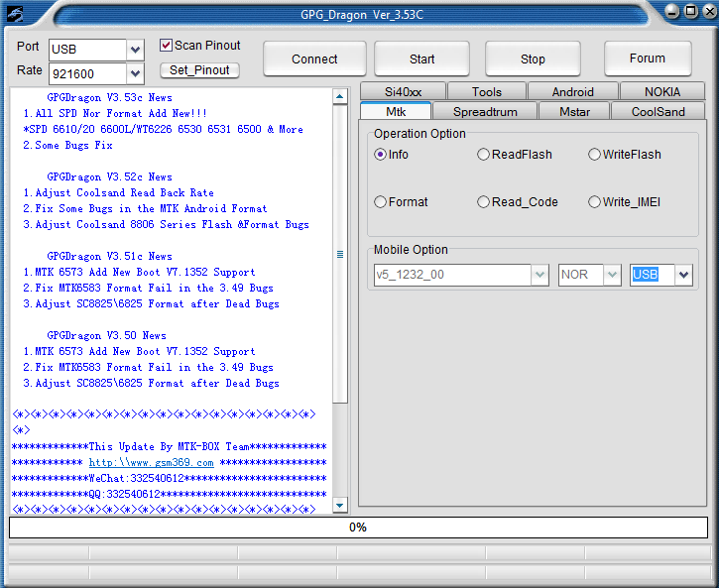Expand the v5_1232_00 boot version dropdown
This screenshot has width=719, height=588.
pos(539,275)
